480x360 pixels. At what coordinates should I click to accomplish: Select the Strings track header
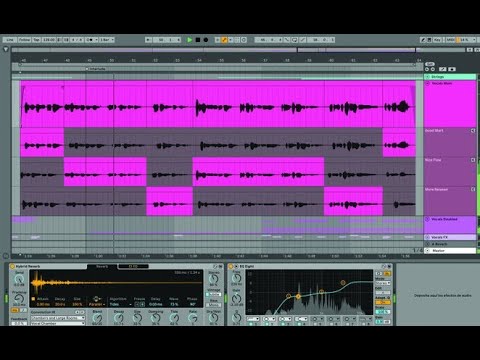coord(450,77)
